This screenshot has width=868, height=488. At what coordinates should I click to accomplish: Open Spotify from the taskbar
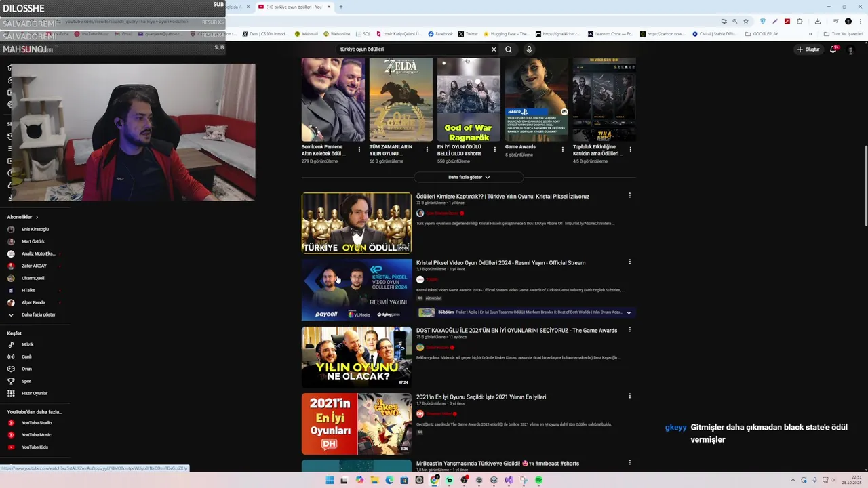(538, 481)
